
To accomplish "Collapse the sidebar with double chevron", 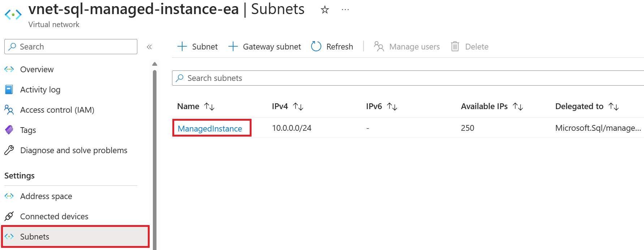I will point(149,47).
